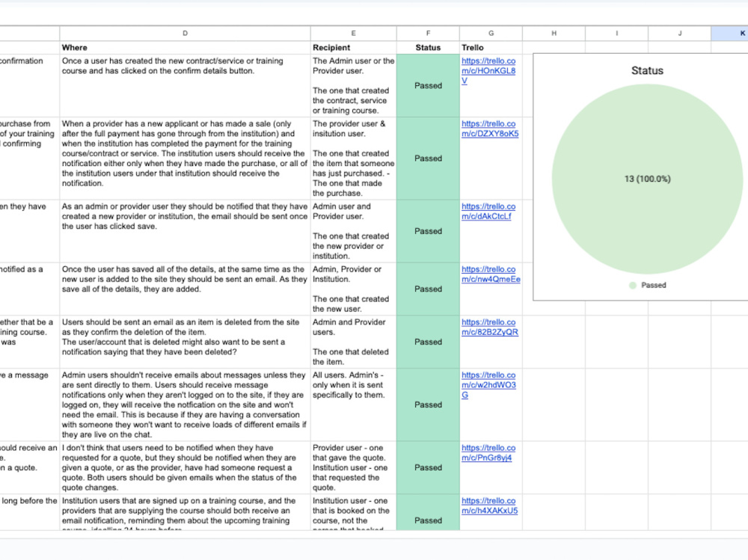Open Trello link ending w2hdWO3G
748x560 pixels.
point(488,385)
